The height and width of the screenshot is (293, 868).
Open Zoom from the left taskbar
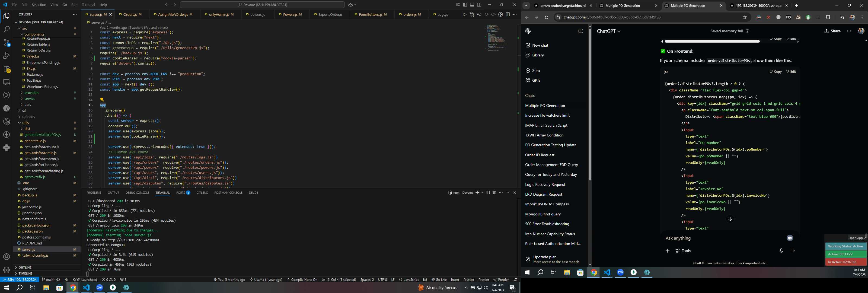click(99, 288)
